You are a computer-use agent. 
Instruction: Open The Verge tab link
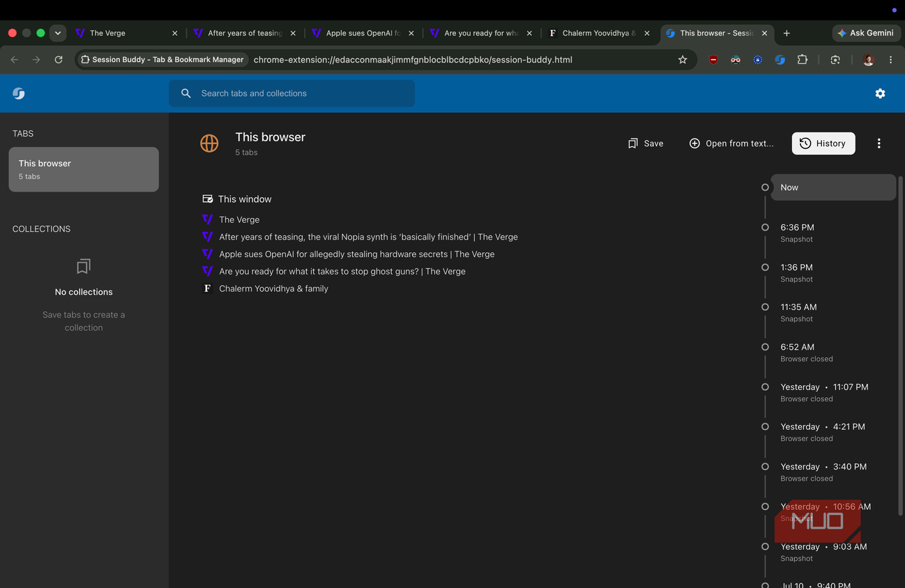pyautogui.click(x=239, y=219)
